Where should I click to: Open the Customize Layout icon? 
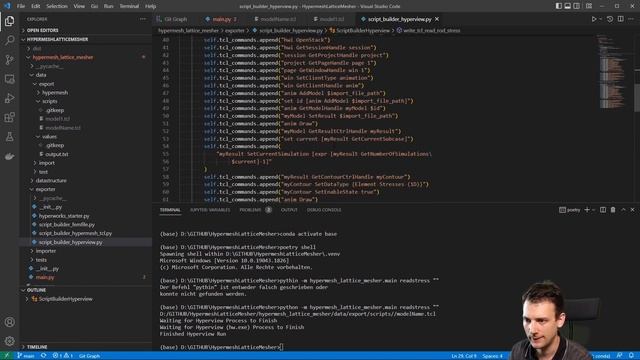(x=589, y=6)
